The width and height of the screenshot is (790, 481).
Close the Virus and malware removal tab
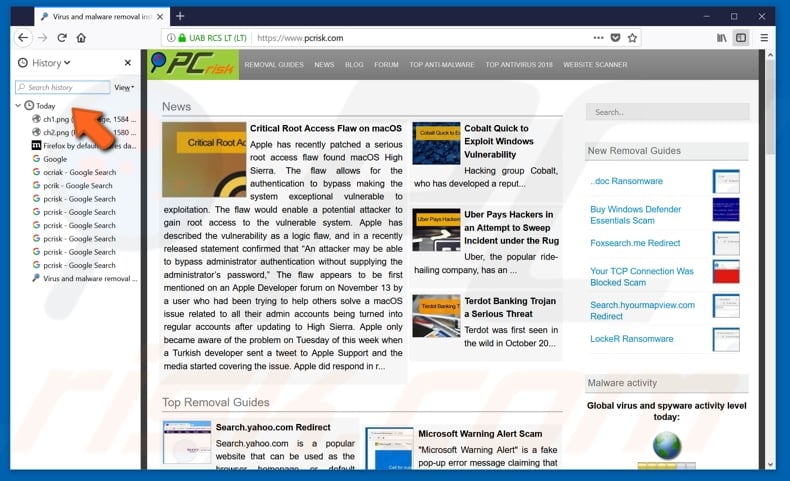point(160,17)
